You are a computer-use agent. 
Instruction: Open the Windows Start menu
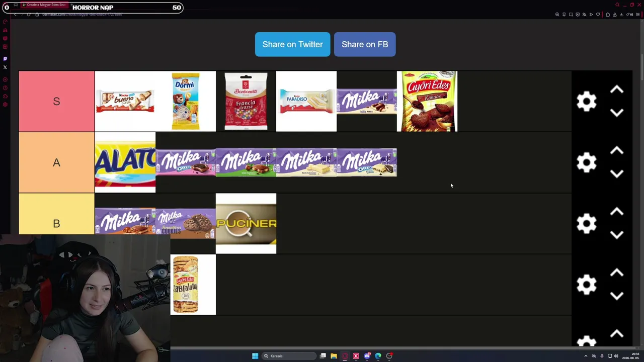click(255, 356)
